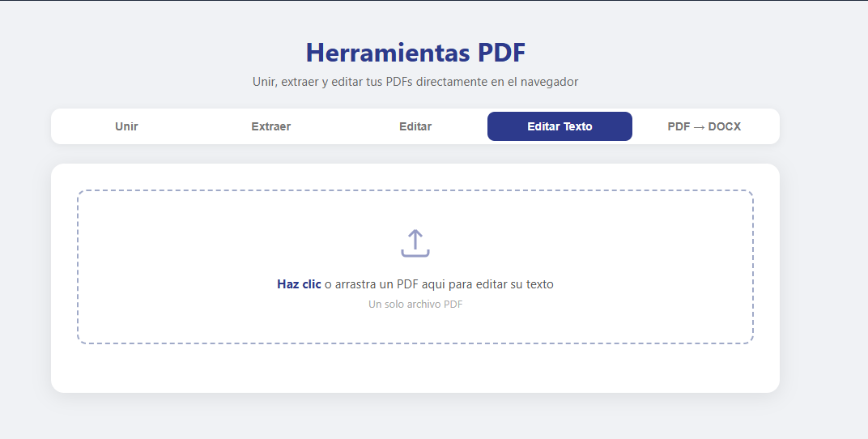Switch to the Unir tab
Image resolution: width=868 pixels, height=439 pixels.
[126, 126]
